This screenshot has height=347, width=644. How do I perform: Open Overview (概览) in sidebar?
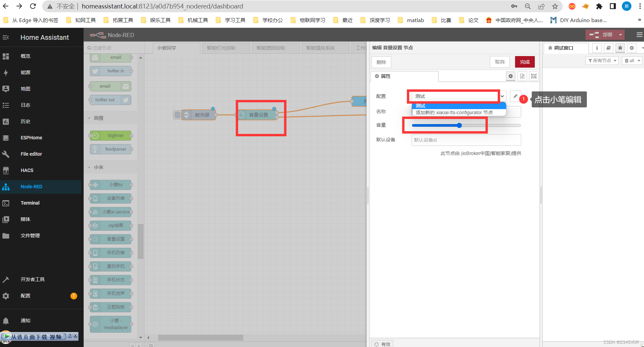click(41, 56)
